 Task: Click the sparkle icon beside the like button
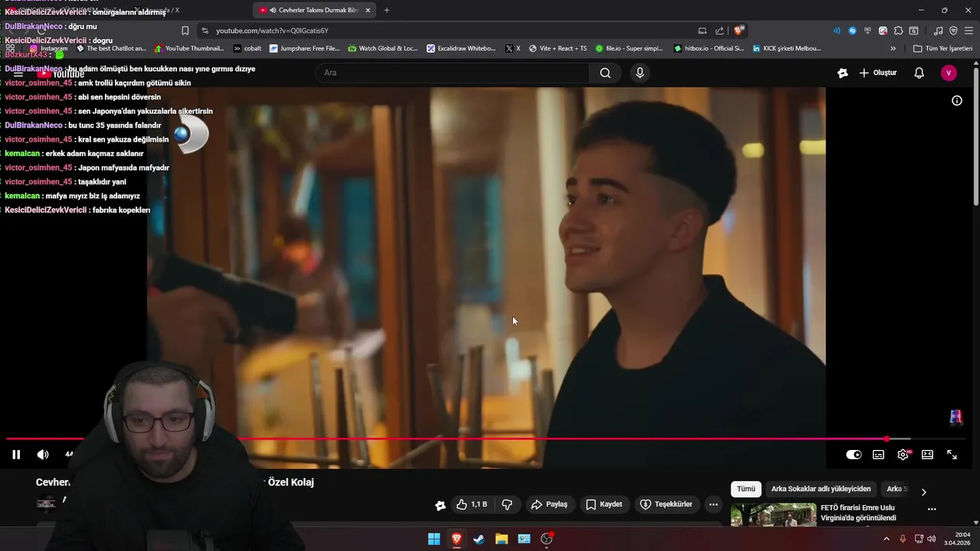(x=440, y=504)
